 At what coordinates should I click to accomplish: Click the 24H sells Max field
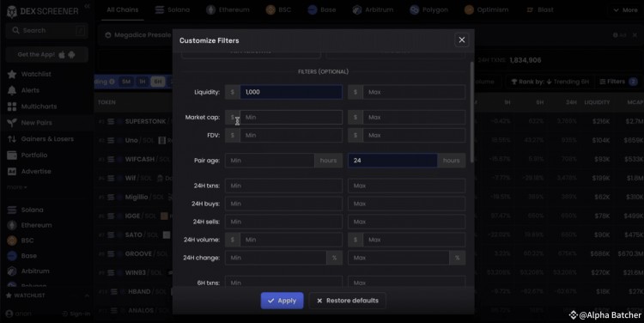tap(407, 222)
